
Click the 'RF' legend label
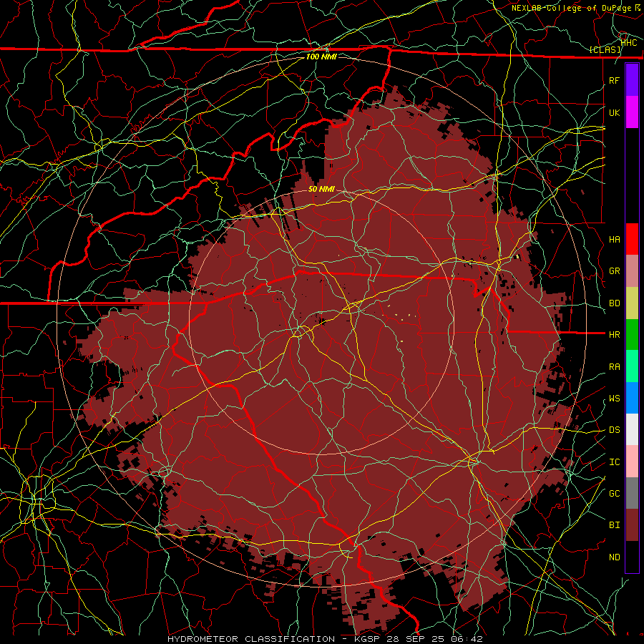(614, 80)
